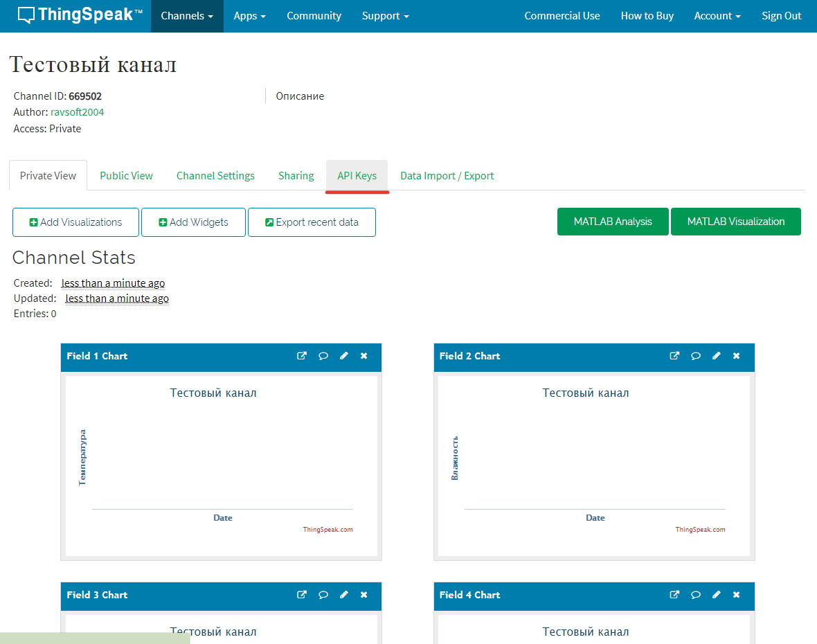The width and height of the screenshot is (817, 644).
Task: Expand the Account dropdown menu
Action: pyautogui.click(x=717, y=16)
